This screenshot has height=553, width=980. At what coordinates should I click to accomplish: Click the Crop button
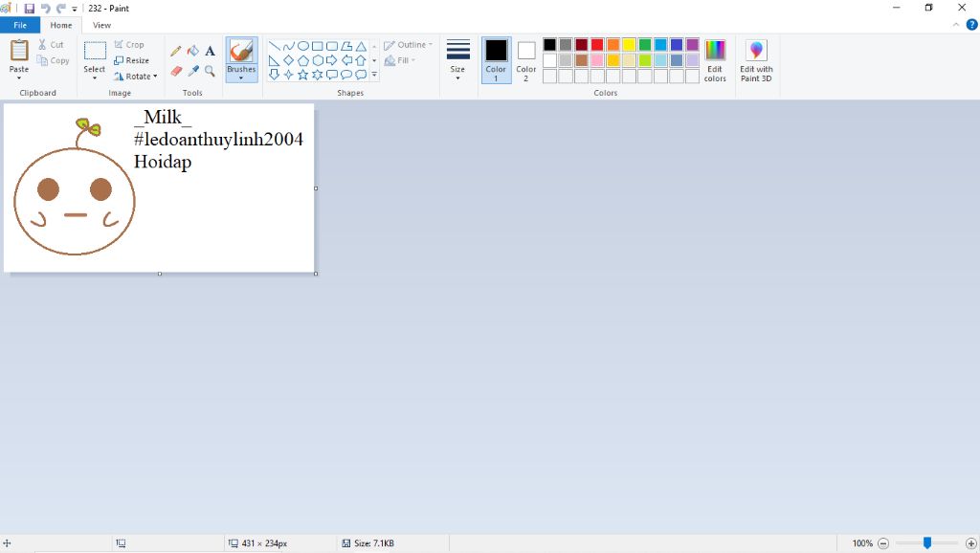pyautogui.click(x=129, y=45)
